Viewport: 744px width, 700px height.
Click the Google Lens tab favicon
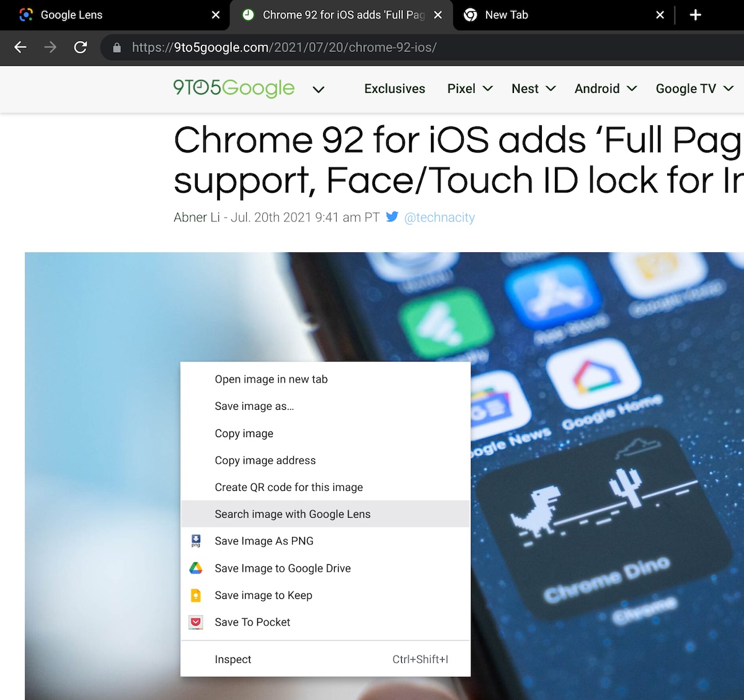26,15
